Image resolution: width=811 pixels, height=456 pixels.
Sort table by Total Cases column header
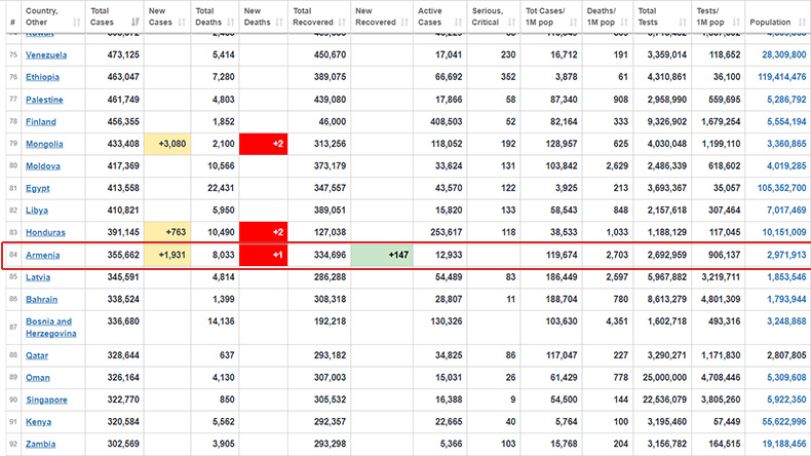click(114, 17)
